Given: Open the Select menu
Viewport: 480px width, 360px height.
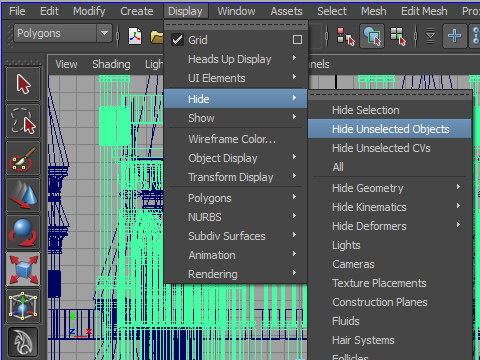Looking at the screenshot, I should click(x=332, y=11).
